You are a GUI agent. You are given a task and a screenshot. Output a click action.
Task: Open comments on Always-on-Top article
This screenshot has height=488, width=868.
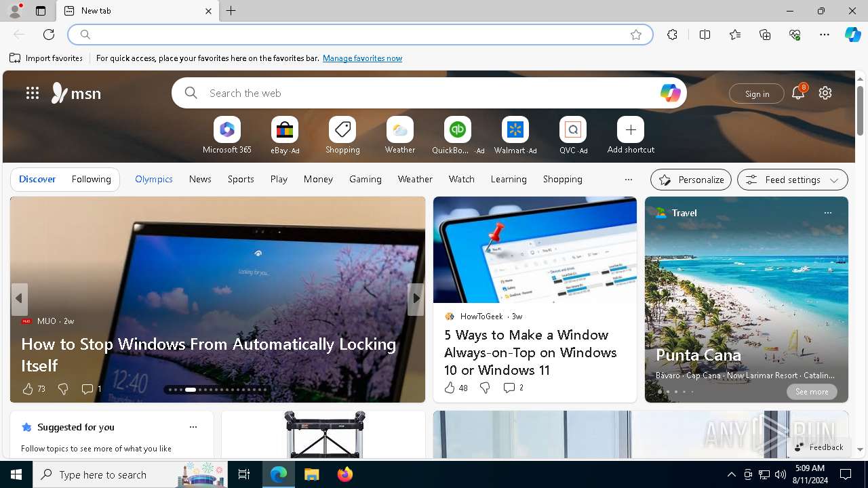513,388
